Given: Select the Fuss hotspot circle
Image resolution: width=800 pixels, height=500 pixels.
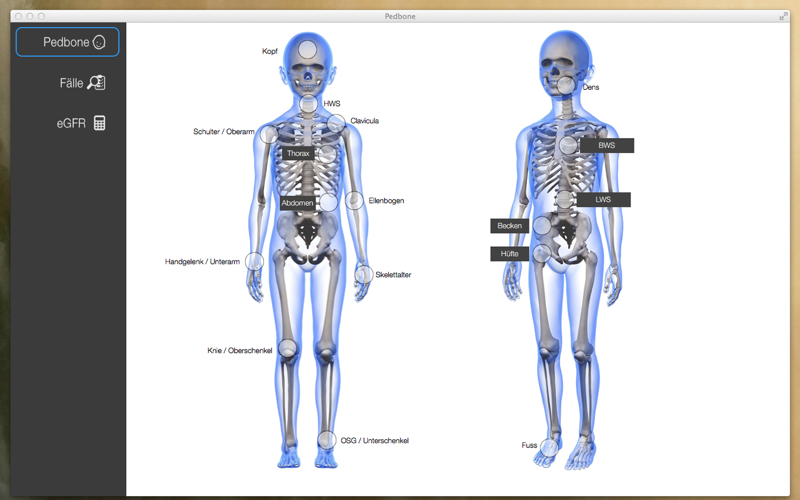Looking at the screenshot, I should 549,447.
